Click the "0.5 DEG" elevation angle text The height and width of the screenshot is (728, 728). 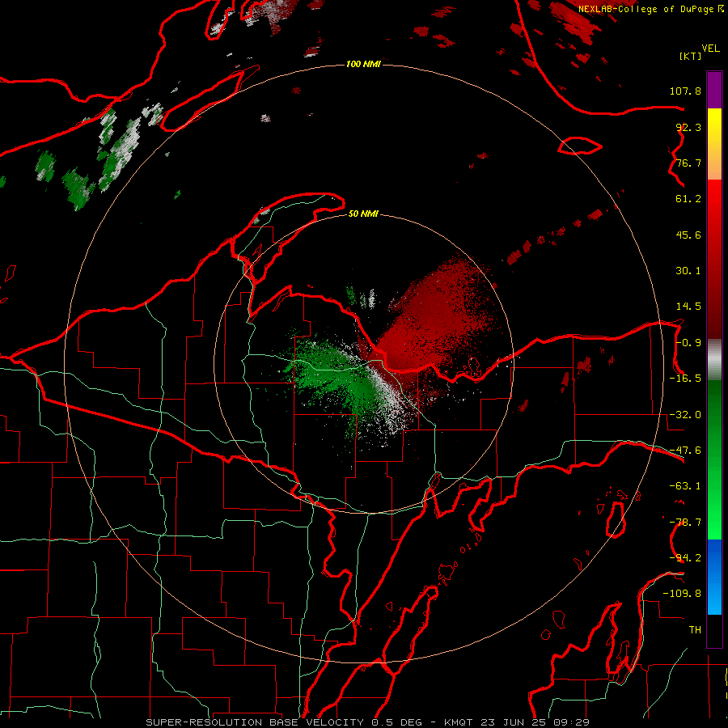396,722
